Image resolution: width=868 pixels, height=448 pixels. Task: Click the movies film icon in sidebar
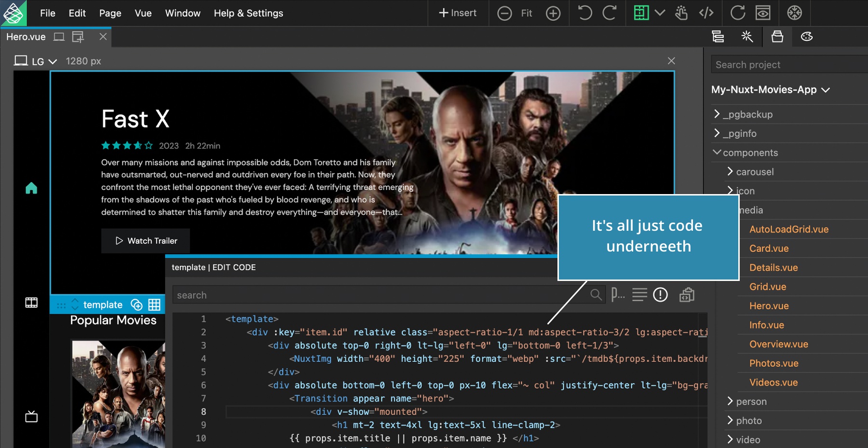(31, 303)
